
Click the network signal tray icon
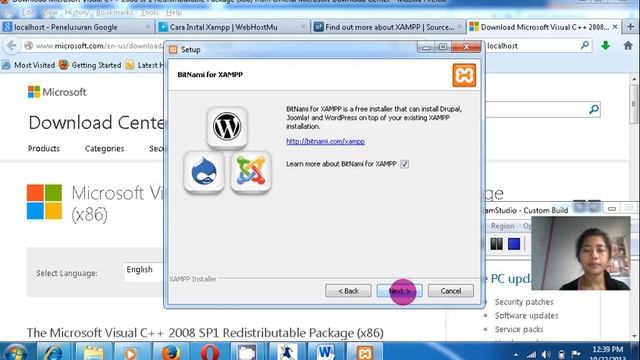tap(531, 355)
